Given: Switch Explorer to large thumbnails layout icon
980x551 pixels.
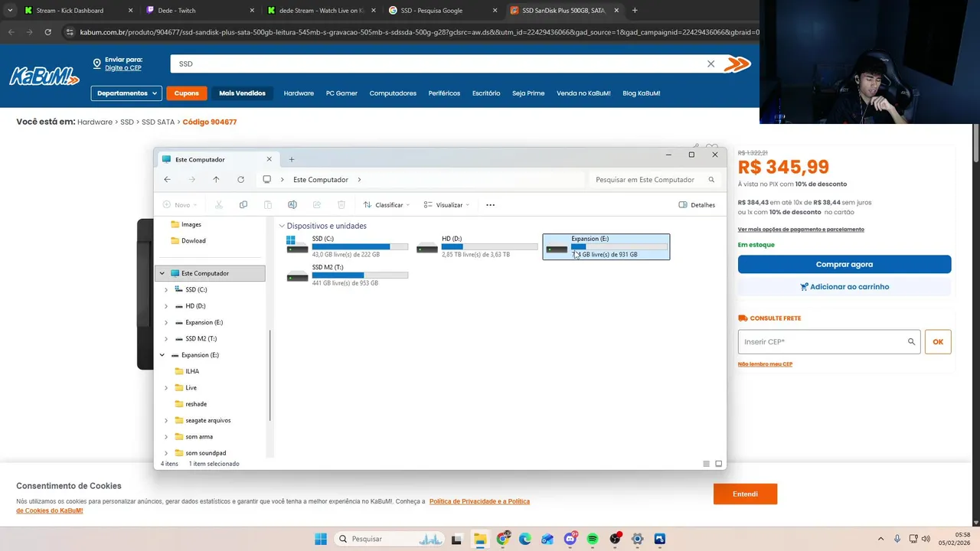Looking at the screenshot, I should pyautogui.click(x=718, y=464).
